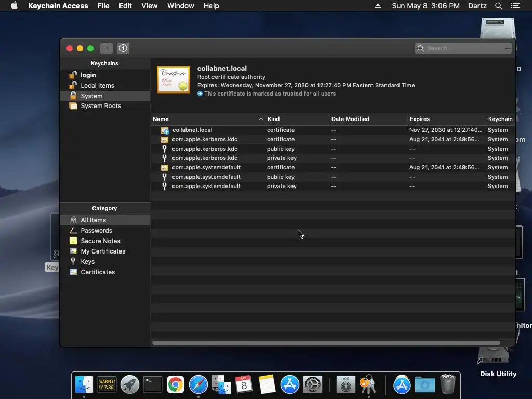Show the Certificates category
This screenshot has width=532, height=399.
click(x=105, y=272)
